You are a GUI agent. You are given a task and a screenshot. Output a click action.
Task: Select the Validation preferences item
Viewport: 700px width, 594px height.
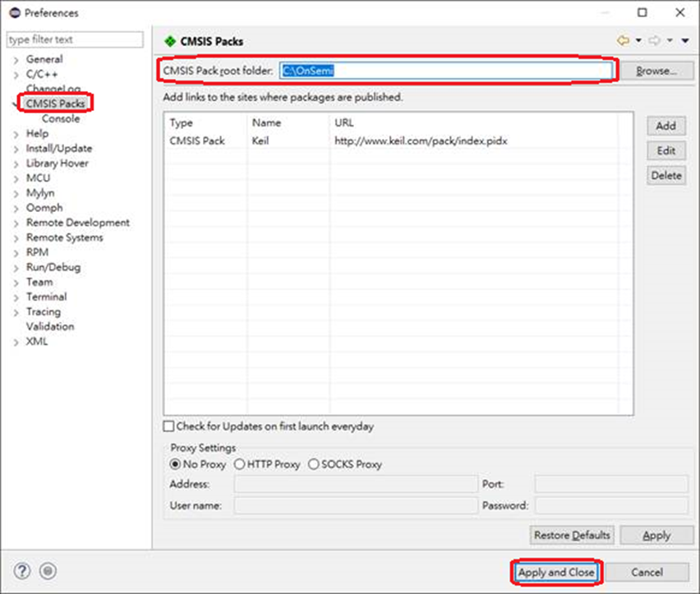point(49,326)
